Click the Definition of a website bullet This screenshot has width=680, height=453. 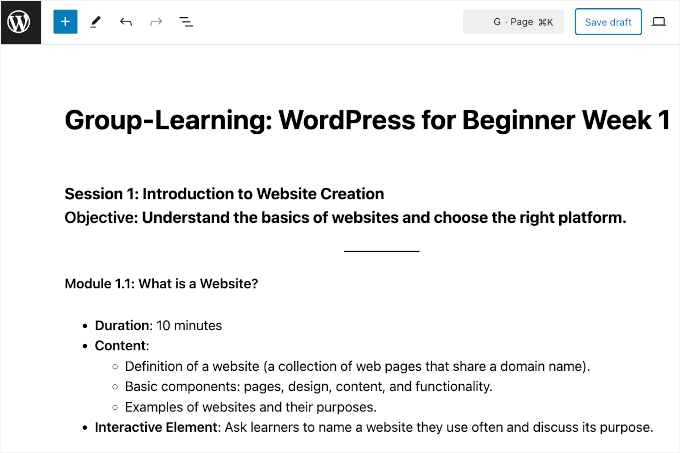click(x=357, y=366)
